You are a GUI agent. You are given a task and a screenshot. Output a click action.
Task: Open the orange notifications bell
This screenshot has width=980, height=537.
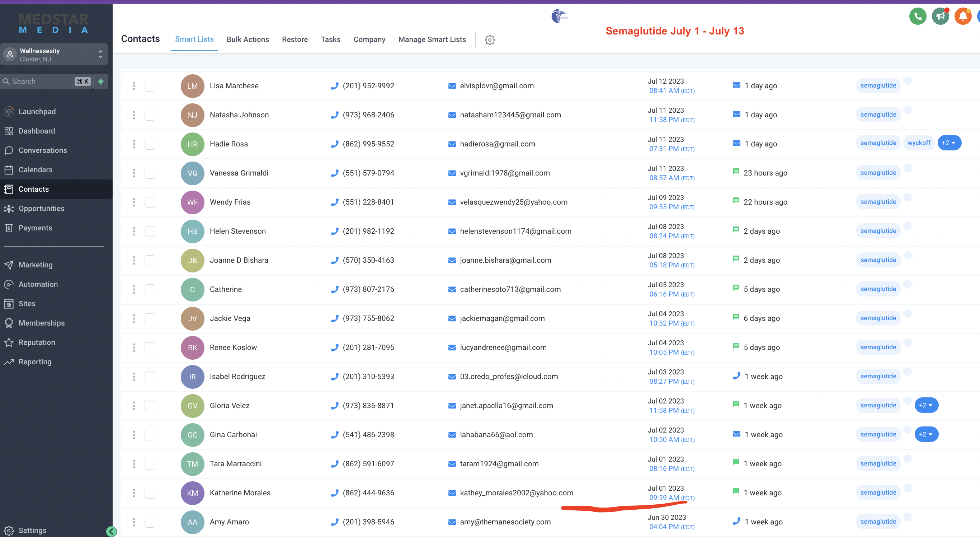tap(963, 17)
